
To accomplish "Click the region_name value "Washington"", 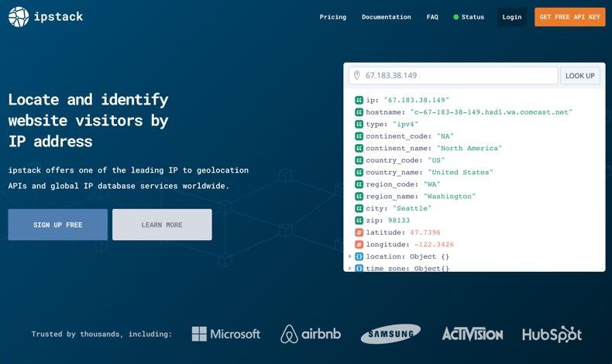I will click(x=449, y=197).
